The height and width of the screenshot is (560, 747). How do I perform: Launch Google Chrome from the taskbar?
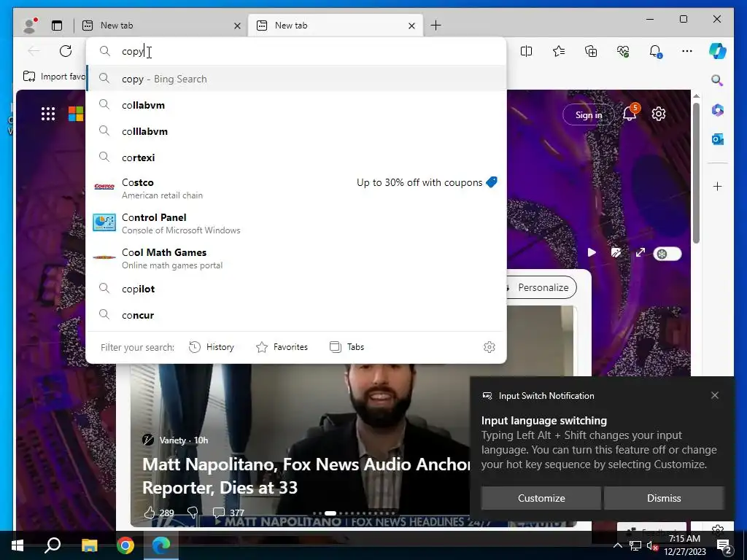(125, 545)
